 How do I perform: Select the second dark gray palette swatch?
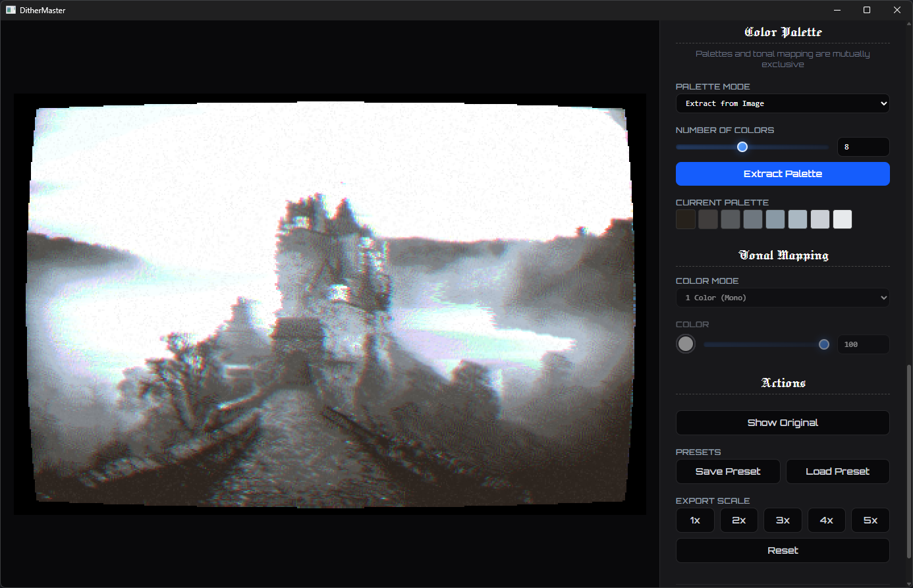(x=708, y=219)
